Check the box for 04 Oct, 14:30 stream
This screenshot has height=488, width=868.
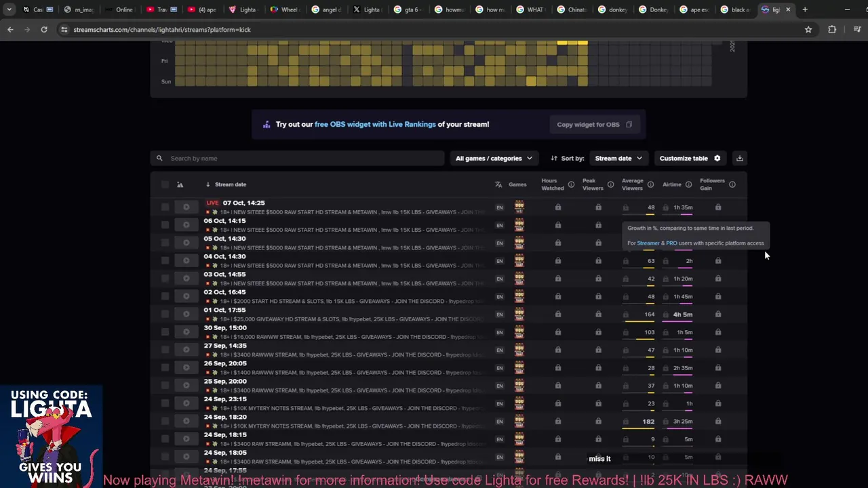tap(165, 260)
